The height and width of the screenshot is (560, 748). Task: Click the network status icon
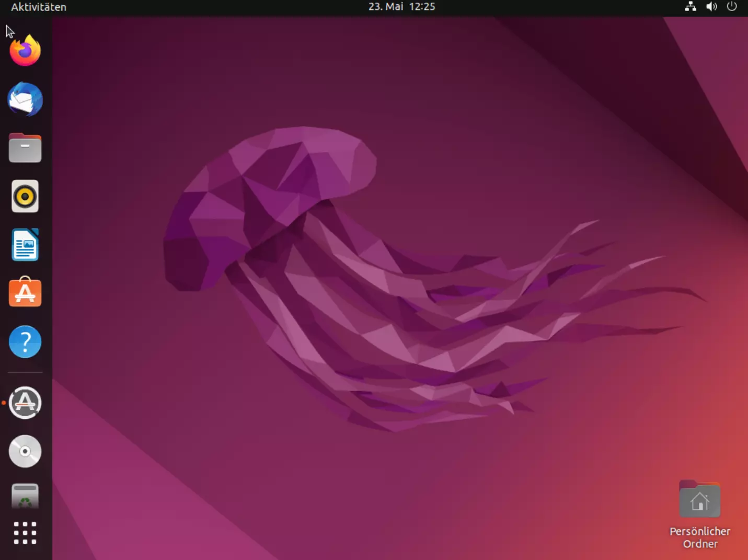pos(691,7)
